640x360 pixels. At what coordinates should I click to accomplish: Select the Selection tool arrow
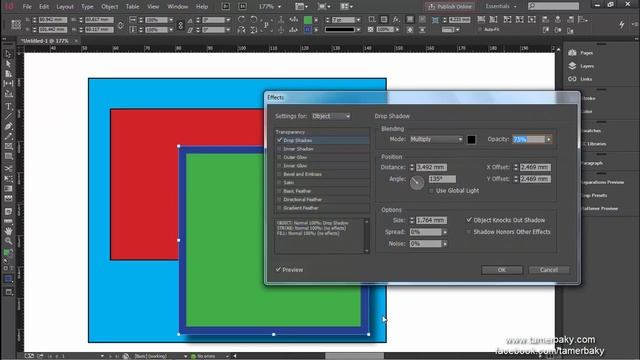pyautogui.click(x=8, y=54)
